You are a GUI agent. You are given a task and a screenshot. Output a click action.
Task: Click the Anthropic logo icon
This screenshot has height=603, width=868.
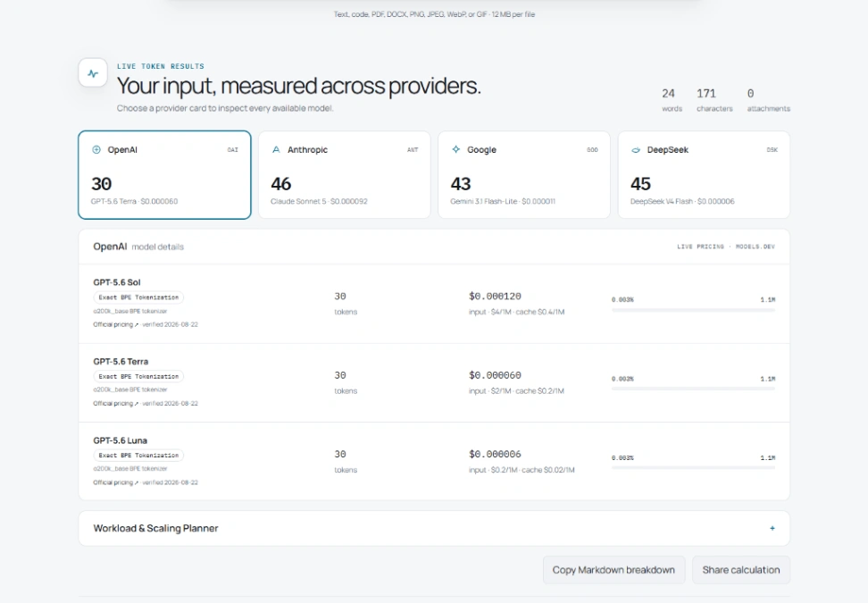[276, 149]
